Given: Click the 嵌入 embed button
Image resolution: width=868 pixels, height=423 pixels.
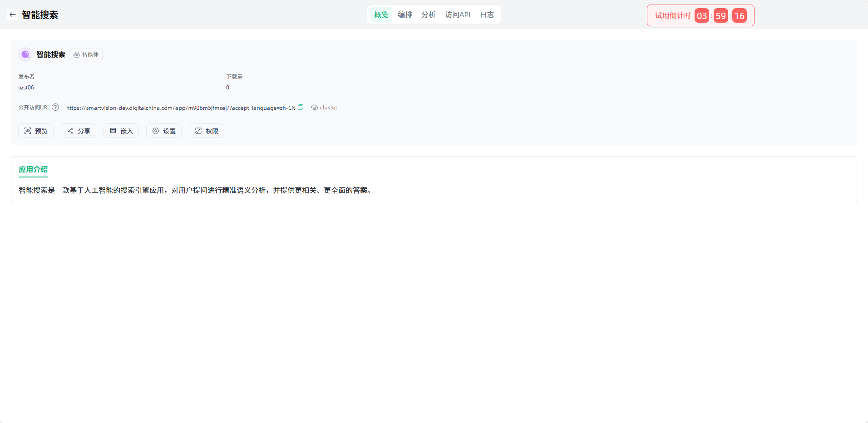Looking at the screenshot, I should point(121,131).
